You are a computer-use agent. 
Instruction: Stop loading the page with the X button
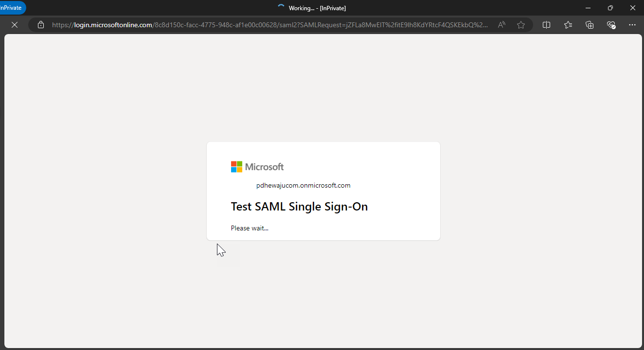point(15,25)
